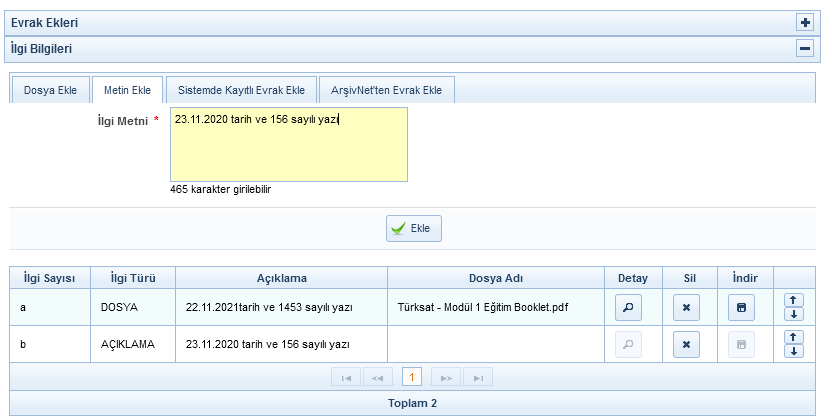Move DOSYA row down with arrow
The height and width of the screenshot is (420, 821).
tap(795, 314)
